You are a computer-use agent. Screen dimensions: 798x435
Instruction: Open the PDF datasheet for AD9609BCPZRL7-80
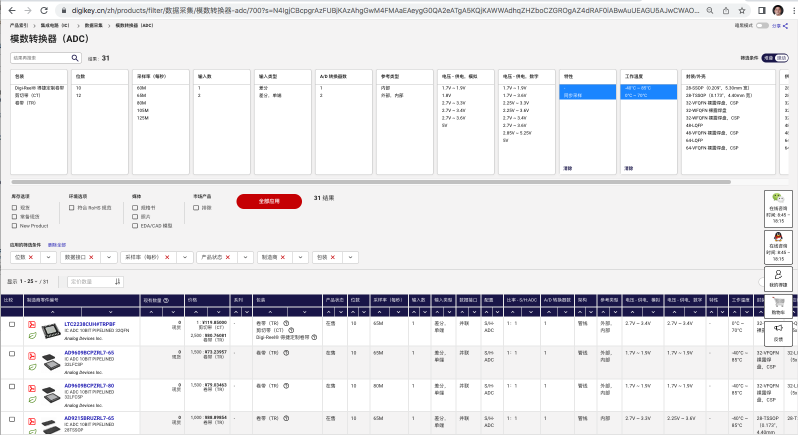32,388
